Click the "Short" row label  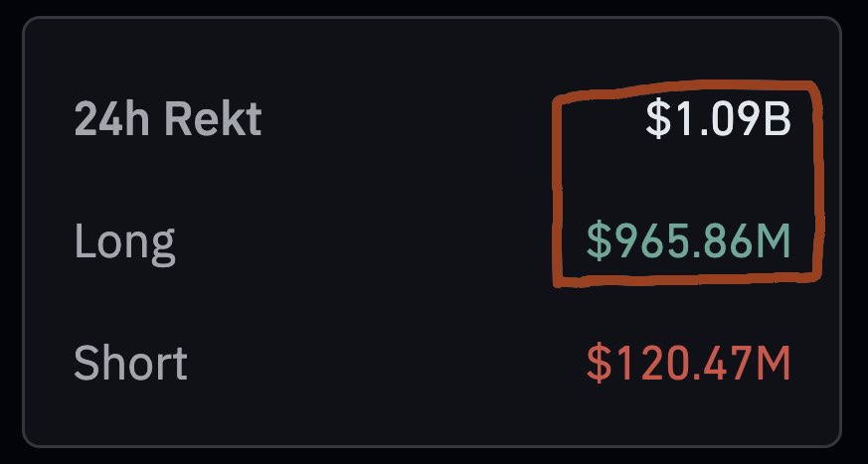pyautogui.click(x=130, y=364)
